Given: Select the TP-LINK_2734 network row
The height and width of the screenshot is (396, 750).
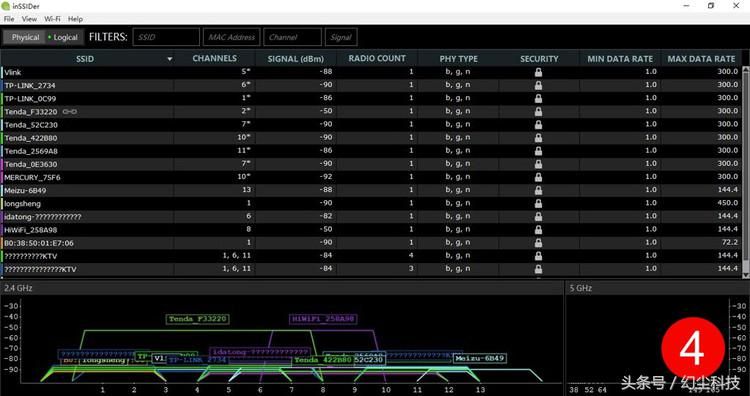Looking at the screenshot, I should coord(371,85).
